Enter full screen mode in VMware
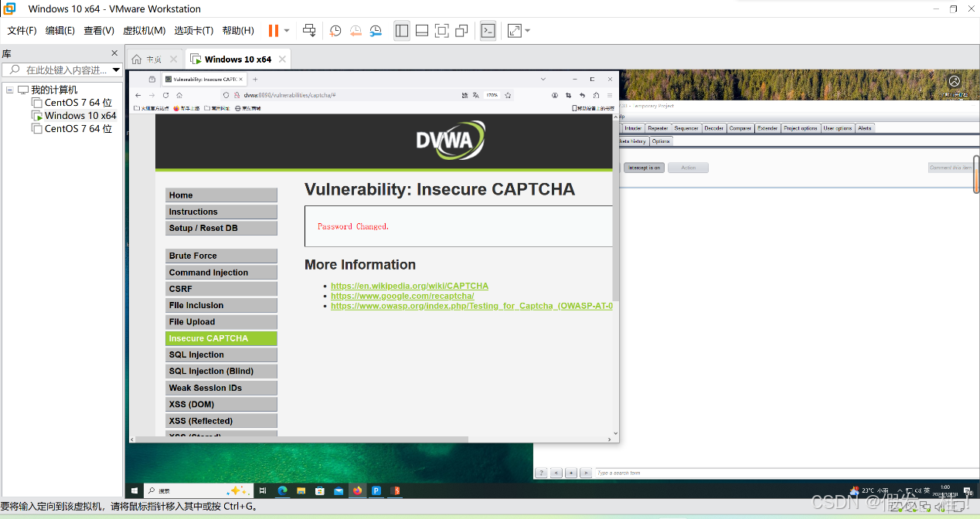This screenshot has width=980, height=519. 441,30
